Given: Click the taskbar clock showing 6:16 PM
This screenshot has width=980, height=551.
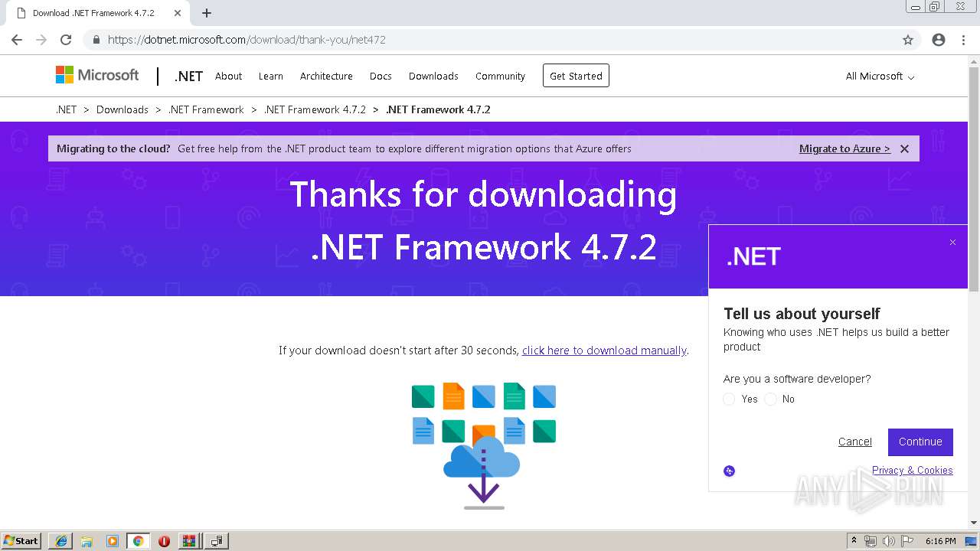Looking at the screenshot, I should [940, 541].
